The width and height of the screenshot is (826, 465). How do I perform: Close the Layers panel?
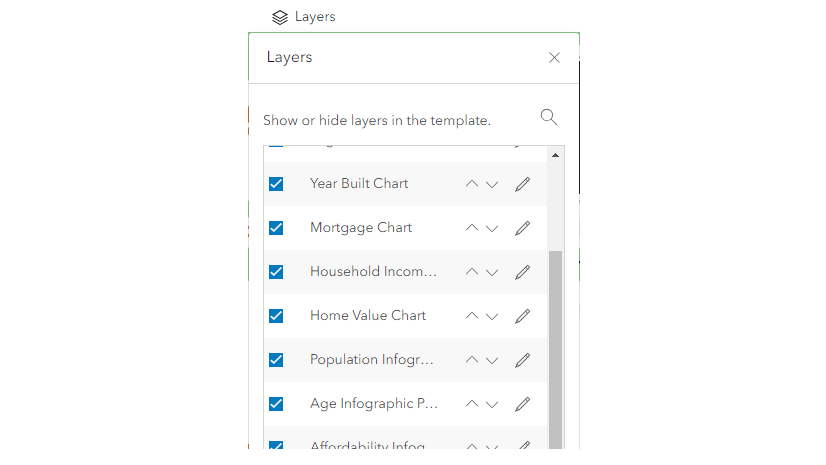pos(554,58)
